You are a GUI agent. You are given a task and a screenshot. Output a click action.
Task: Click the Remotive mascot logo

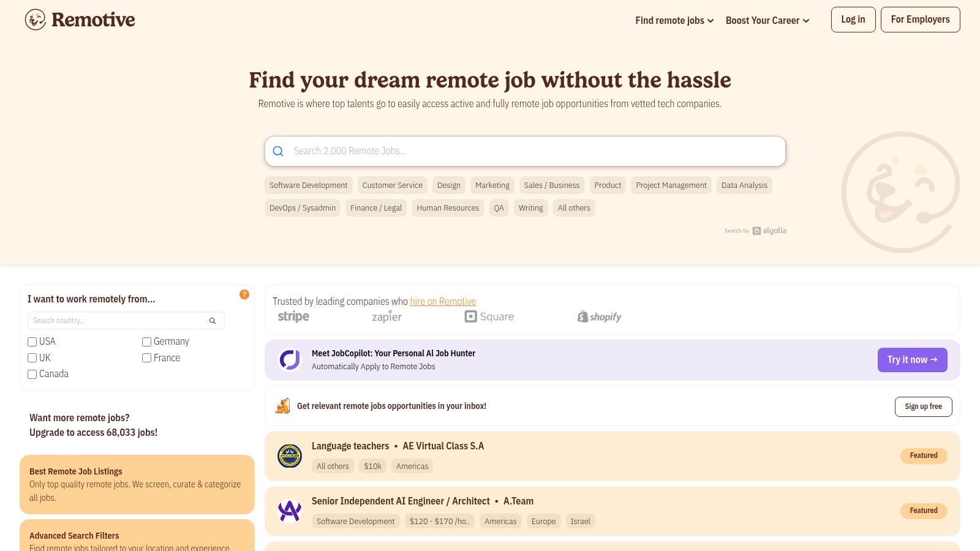click(x=35, y=19)
